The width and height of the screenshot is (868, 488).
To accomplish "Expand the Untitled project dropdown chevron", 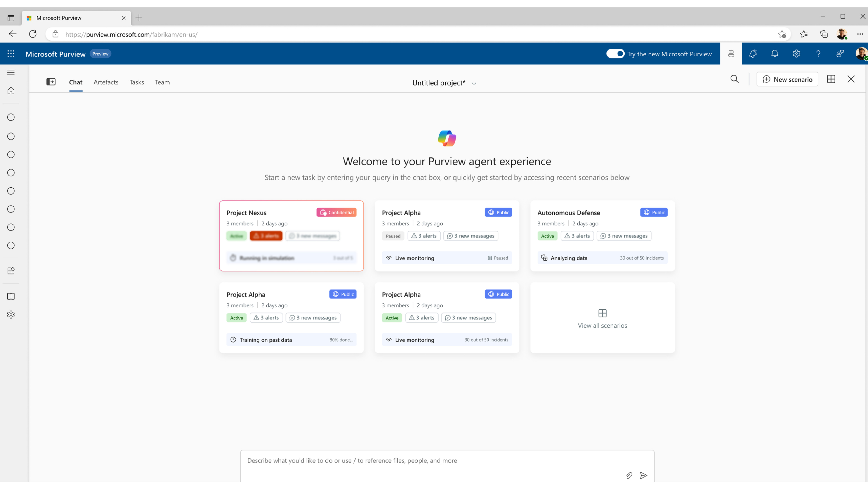I will (x=474, y=84).
